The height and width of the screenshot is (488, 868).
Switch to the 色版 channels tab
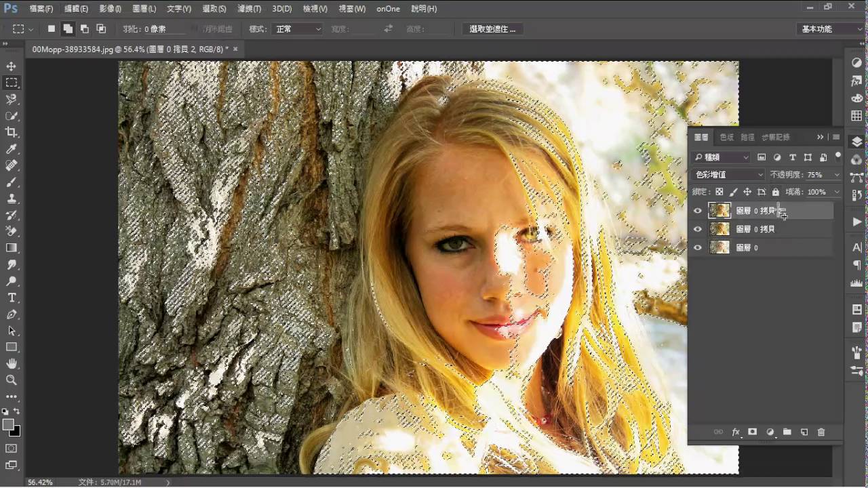[x=726, y=137]
